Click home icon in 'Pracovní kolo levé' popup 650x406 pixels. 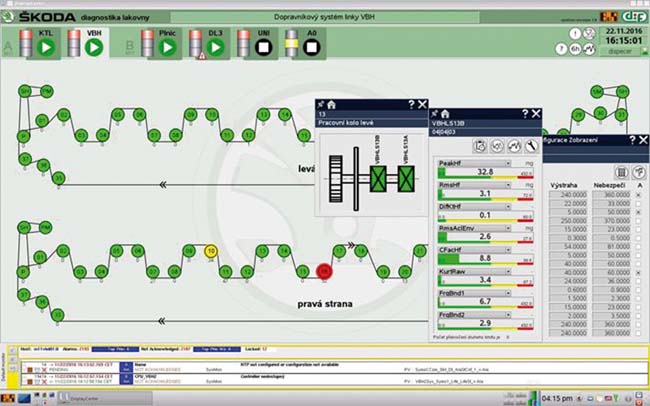(x=331, y=105)
